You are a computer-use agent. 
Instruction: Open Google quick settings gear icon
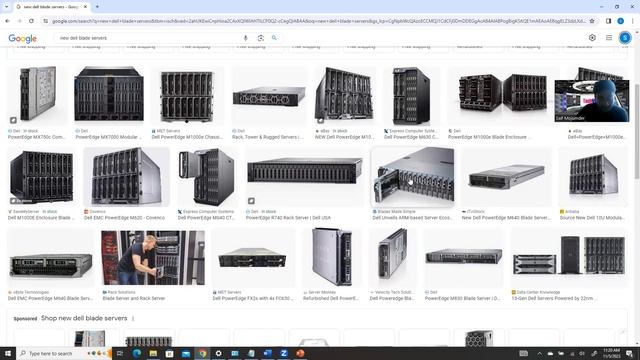592,38
